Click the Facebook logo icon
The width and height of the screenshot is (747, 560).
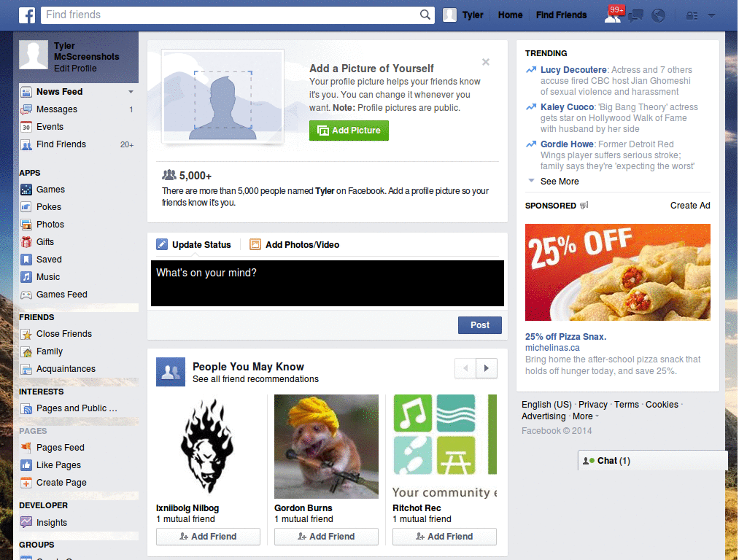pos(27,15)
